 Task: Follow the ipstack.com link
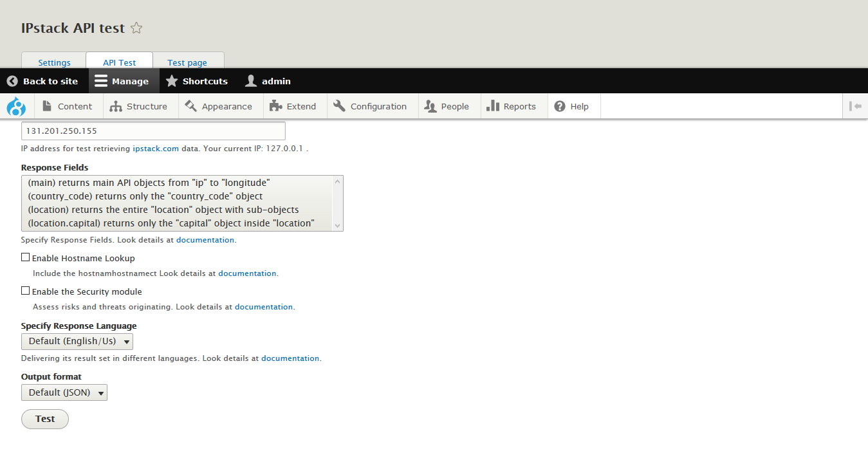click(x=156, y=149)
